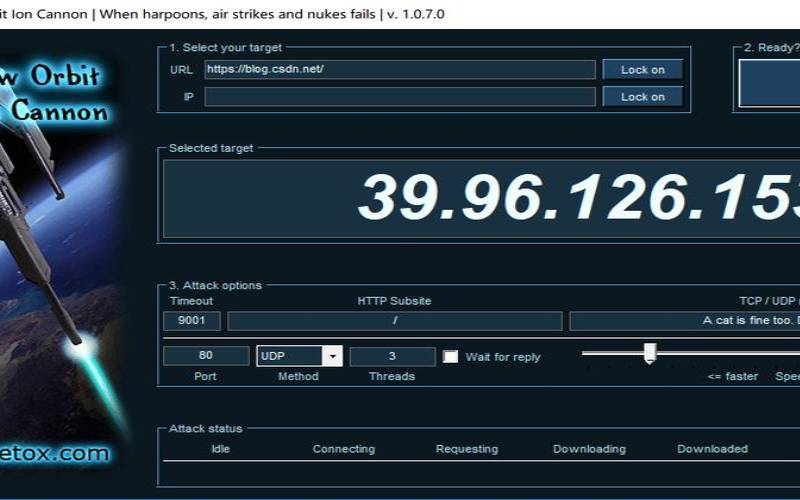This screenshot has height=500, width=800.
Task: Enable the Wait for reply checkbox
Action: 450,357
